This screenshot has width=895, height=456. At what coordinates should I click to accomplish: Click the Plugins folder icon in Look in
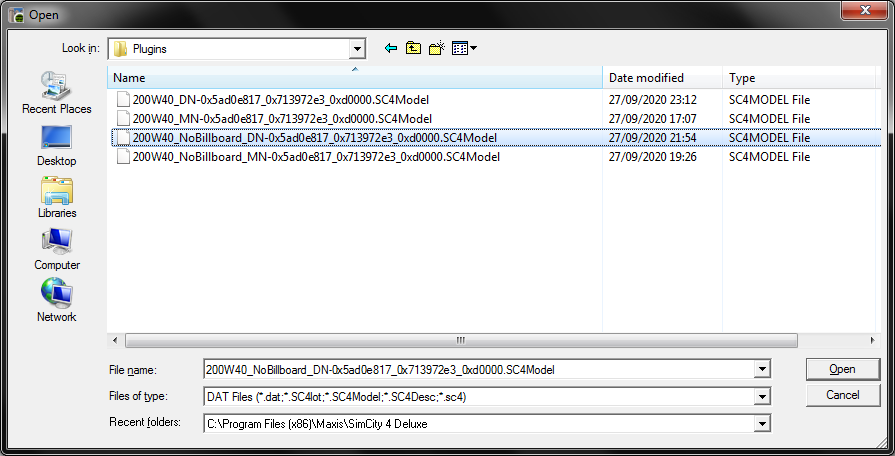pyautogui.click(x=120, y=49)
